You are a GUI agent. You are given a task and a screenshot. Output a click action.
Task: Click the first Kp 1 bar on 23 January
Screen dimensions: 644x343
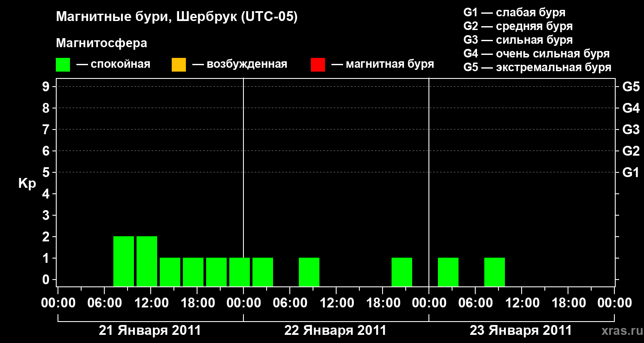click(x=448, y=272)
